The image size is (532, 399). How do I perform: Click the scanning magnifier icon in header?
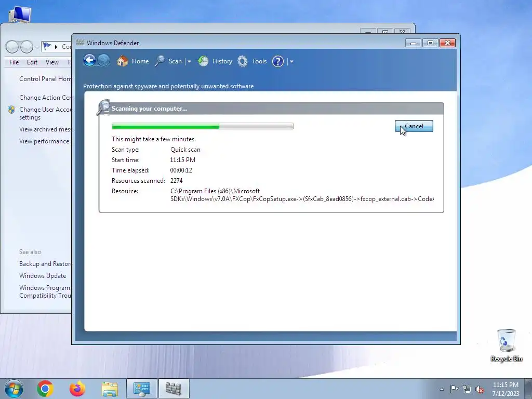[103, 108]
